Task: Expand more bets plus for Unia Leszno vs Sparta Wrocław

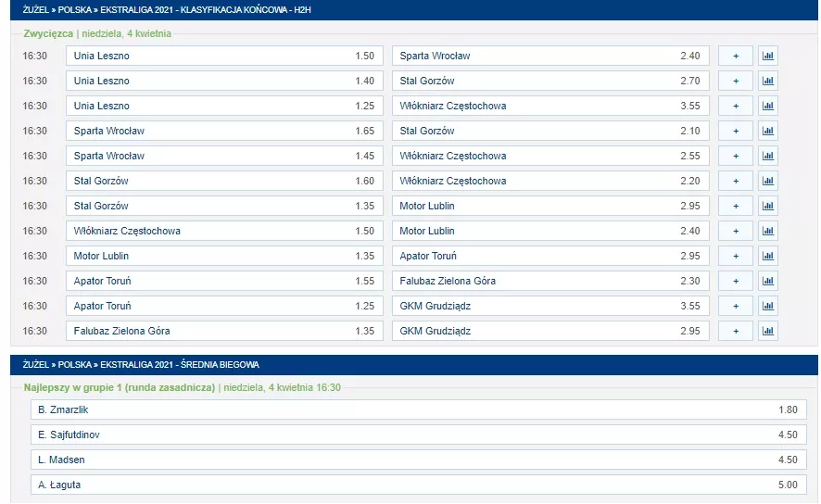Action: point(736,56)
